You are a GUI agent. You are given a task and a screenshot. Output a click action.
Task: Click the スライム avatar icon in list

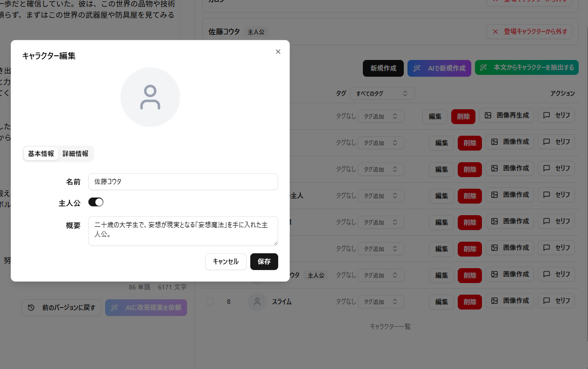(x=257, y=302)
